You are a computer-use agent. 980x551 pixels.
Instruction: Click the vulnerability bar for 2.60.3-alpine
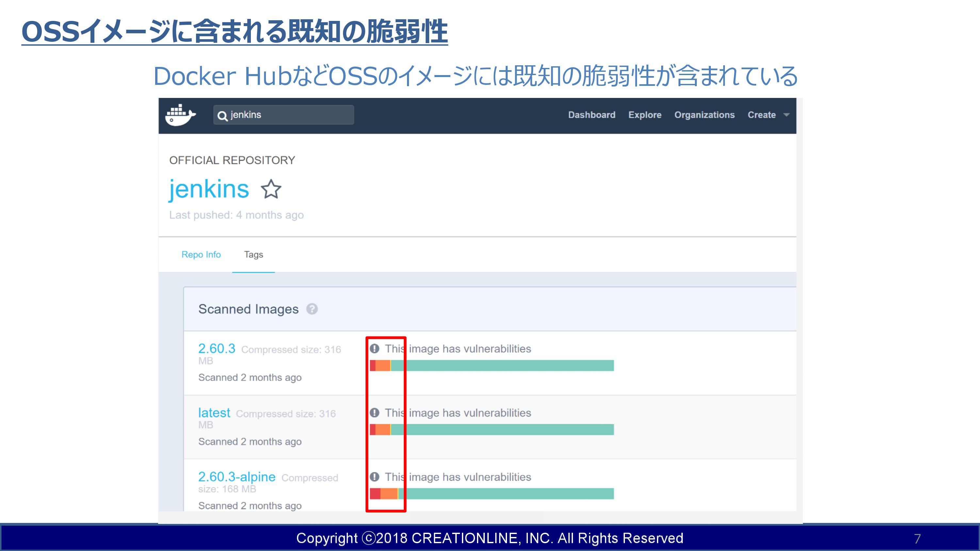[x=492, y=494]
